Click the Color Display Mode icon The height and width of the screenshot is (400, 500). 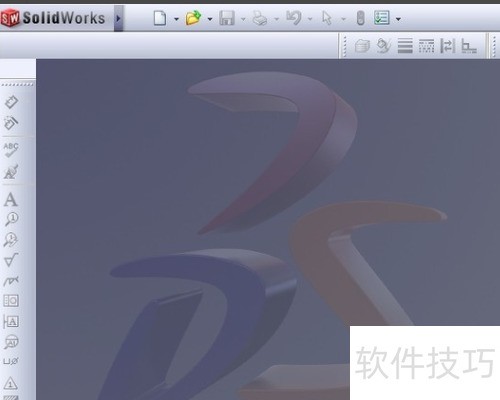tap(469, 46)
